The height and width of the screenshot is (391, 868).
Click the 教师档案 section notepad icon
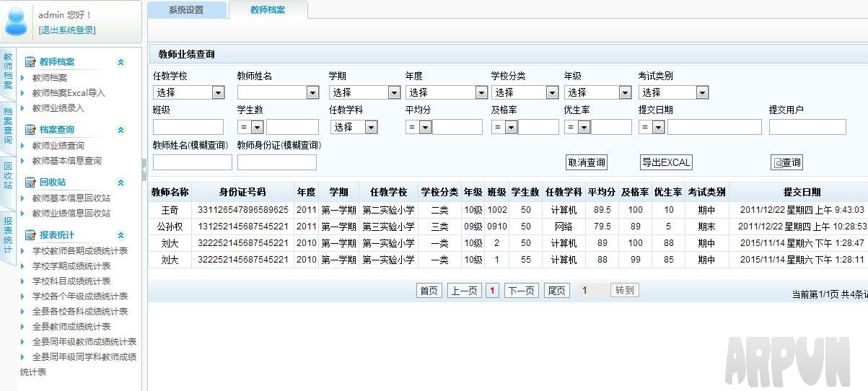30,62
